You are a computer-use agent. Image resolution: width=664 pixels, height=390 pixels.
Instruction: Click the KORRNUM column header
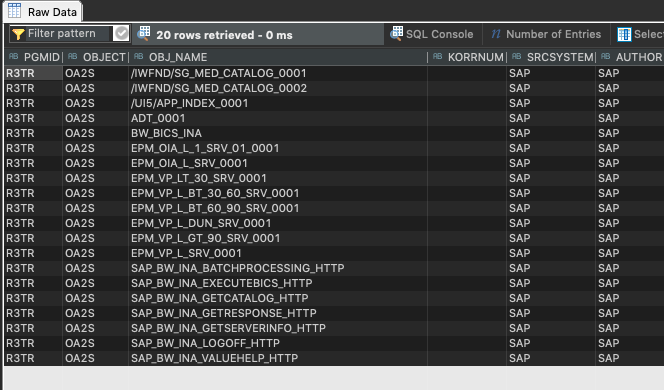(468, 57)
